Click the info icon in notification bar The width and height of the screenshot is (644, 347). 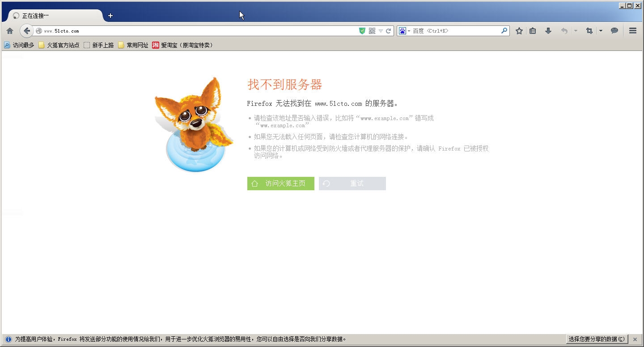(8, 339)
